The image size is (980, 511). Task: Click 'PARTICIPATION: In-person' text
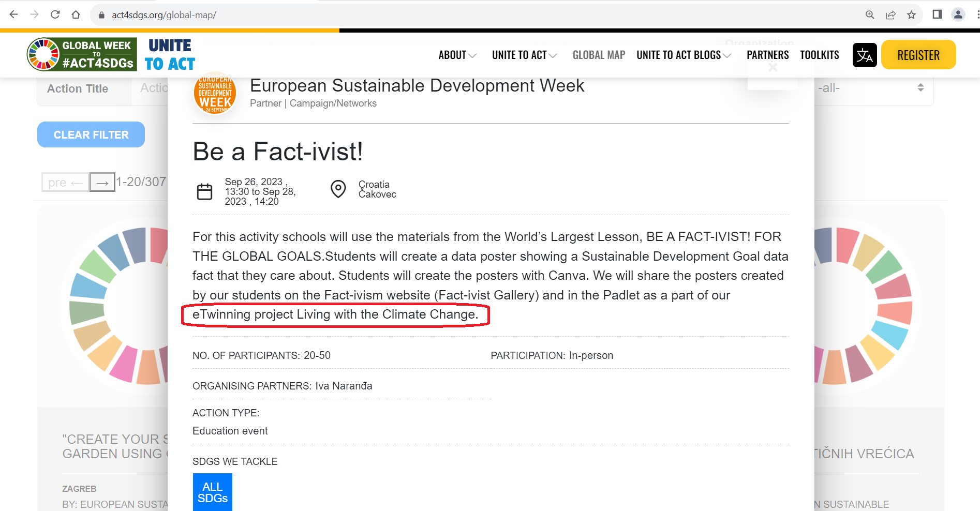[552, 355]
